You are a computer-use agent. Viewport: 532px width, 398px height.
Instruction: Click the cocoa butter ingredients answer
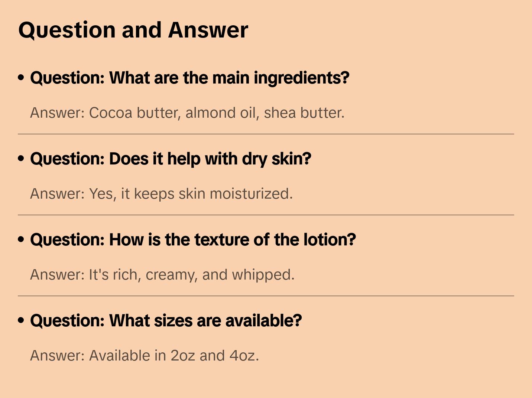click(187, 113)
